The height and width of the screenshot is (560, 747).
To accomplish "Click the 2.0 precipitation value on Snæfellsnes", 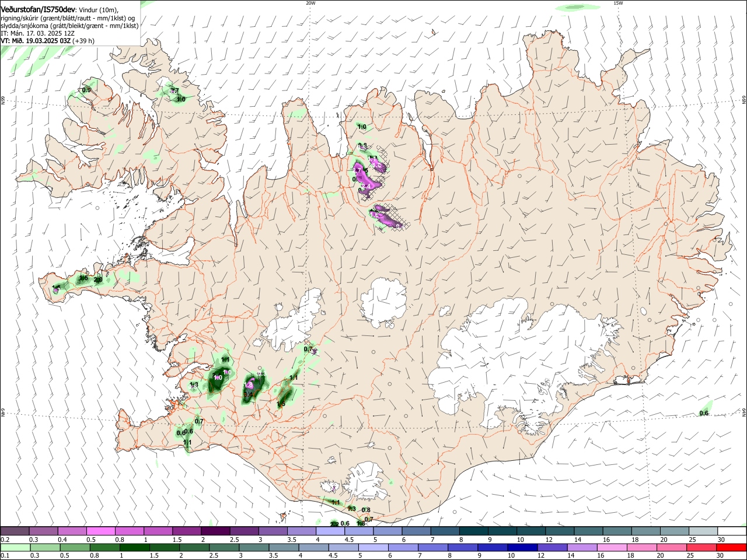I will pyautogui.click(x=98, y=280).
